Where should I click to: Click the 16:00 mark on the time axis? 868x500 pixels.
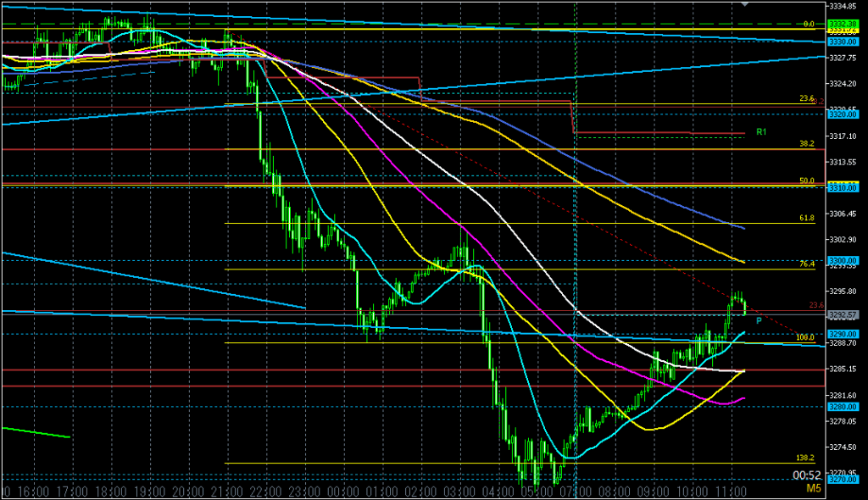click(33, 492)
